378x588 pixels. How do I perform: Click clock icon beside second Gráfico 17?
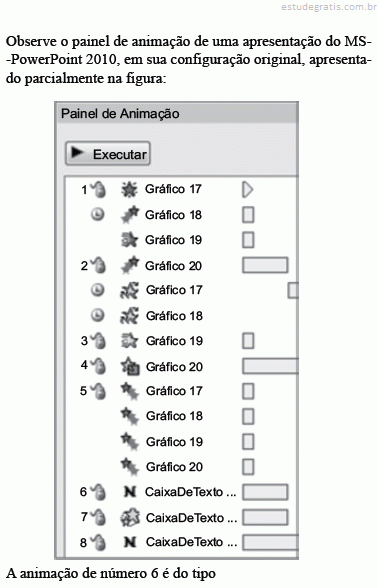tap(98, 290)
